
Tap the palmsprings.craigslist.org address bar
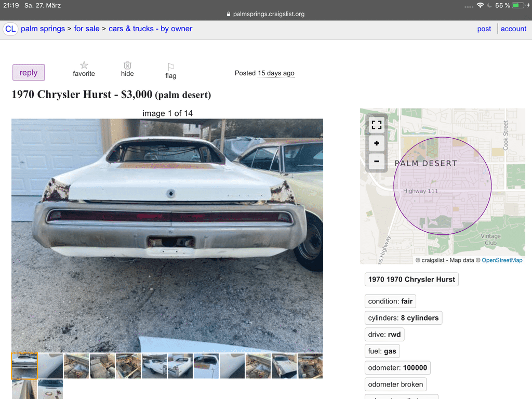click(265, 14)
